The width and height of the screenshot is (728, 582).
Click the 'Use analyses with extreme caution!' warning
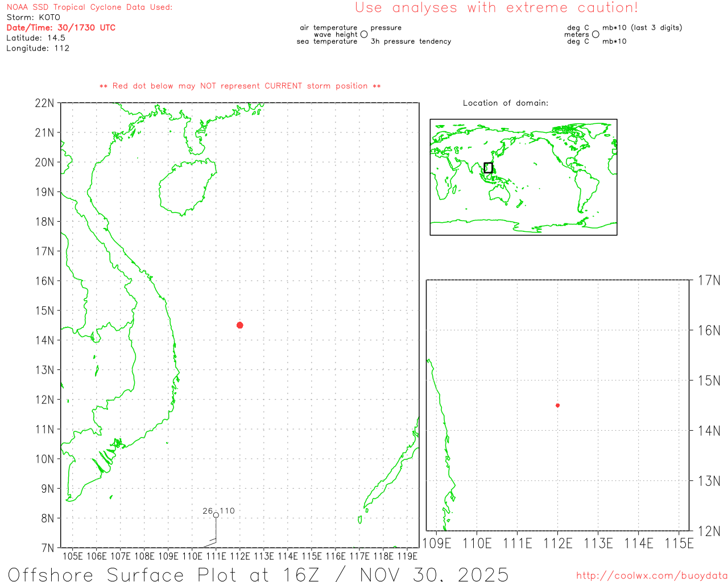(x=497, y=8)
